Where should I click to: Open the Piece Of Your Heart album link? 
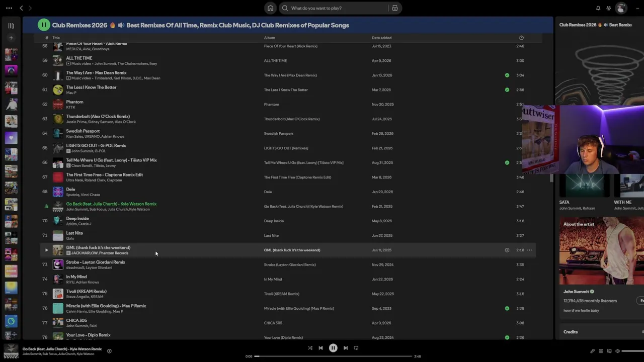tap(290, 46)
